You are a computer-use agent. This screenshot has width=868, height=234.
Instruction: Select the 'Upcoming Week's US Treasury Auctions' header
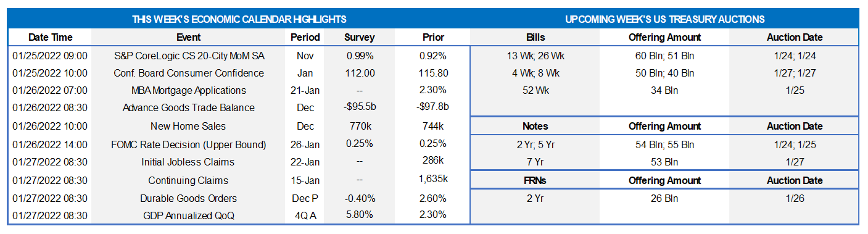click(x=665, y=19)
